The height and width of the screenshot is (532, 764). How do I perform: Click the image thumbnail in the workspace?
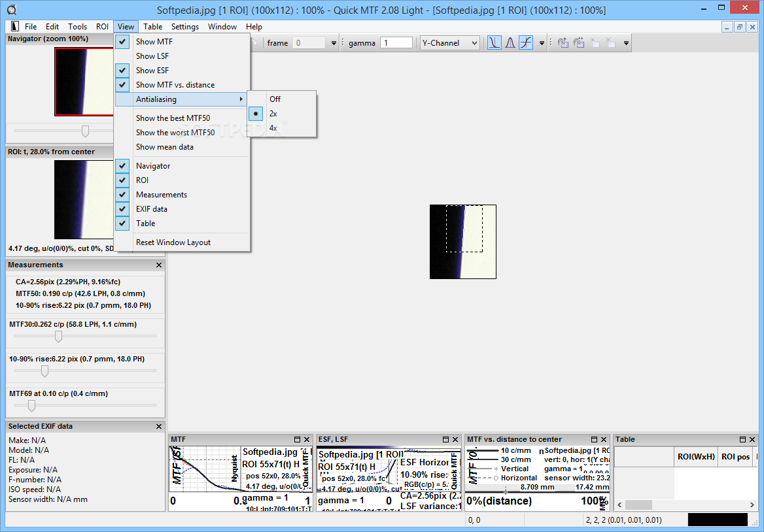point(463,242)
